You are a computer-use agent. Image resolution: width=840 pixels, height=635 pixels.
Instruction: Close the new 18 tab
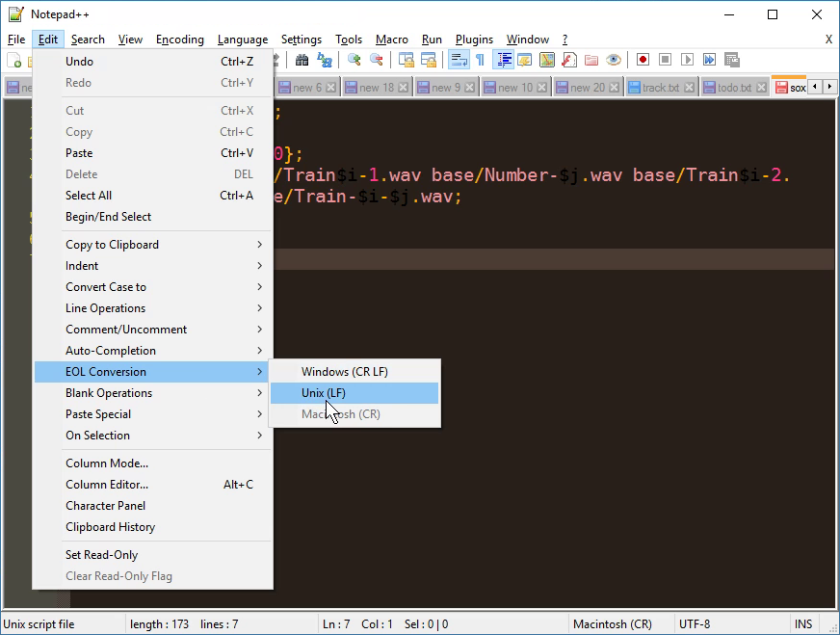[x=404, y=88]
